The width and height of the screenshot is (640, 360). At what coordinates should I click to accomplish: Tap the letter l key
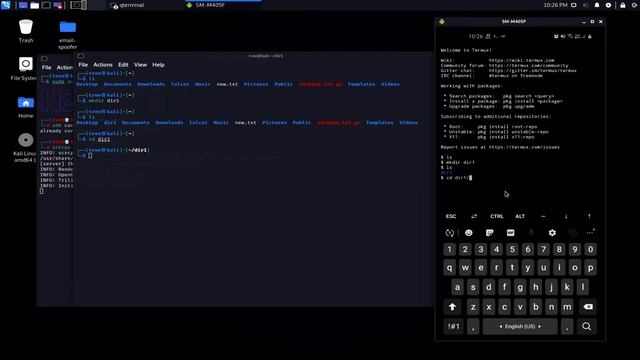583,287
